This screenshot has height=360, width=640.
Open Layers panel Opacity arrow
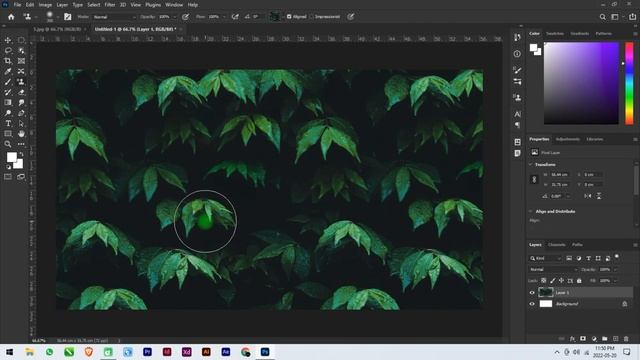[615, 269]
